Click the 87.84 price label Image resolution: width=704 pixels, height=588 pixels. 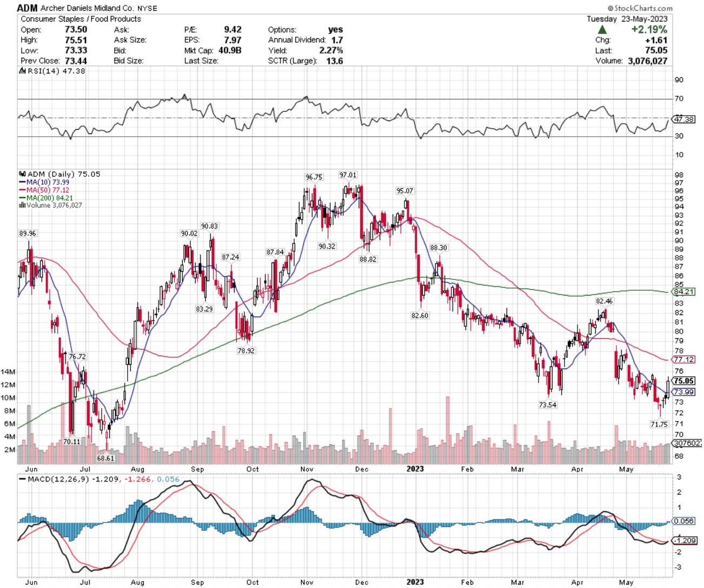(x=275, y=252)
